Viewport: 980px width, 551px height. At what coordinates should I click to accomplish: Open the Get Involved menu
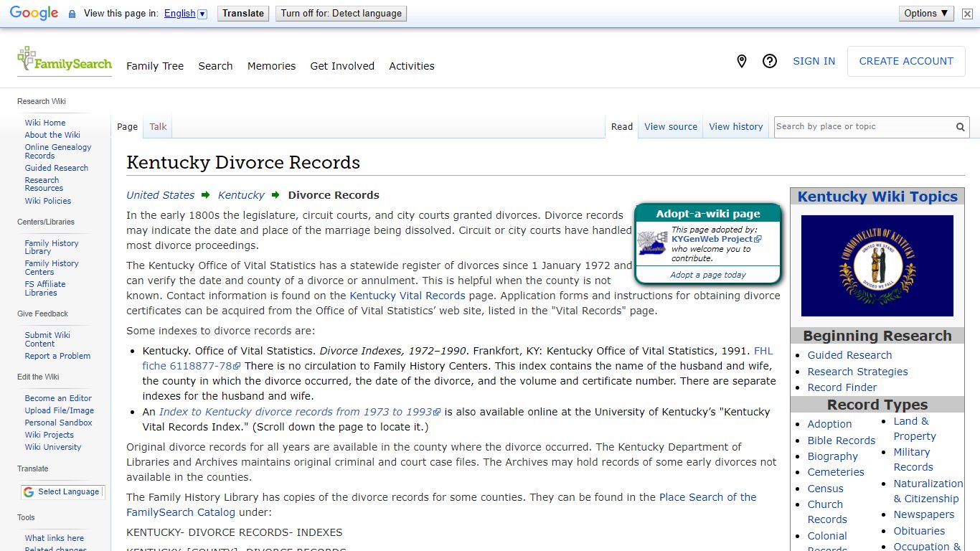click(x=342, y=66)
